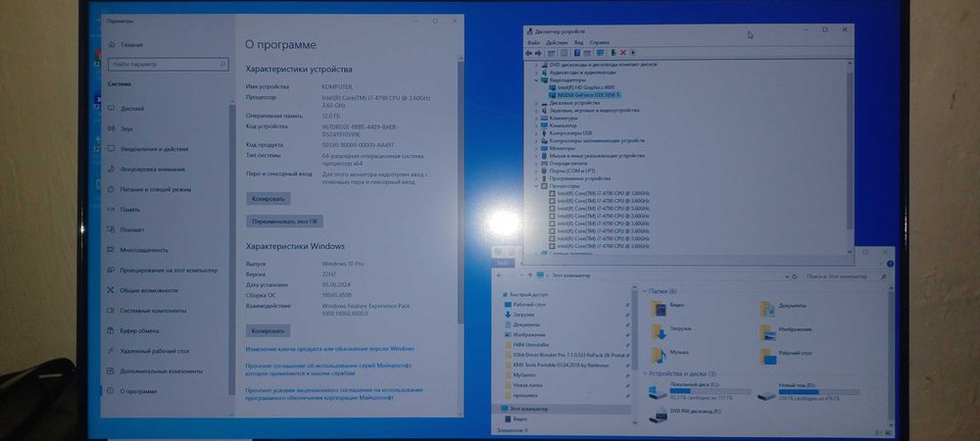
Task: Click Копировать under Характеристики Windows
Action: coord(269,330)
